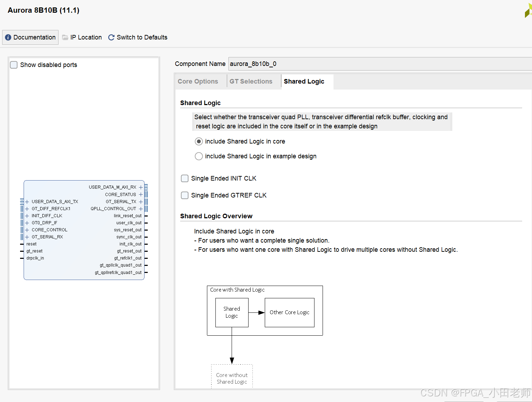Viewport: 532px width, 402px height.
Task: Select include Shared Logic in core
Action: point(199,141)
